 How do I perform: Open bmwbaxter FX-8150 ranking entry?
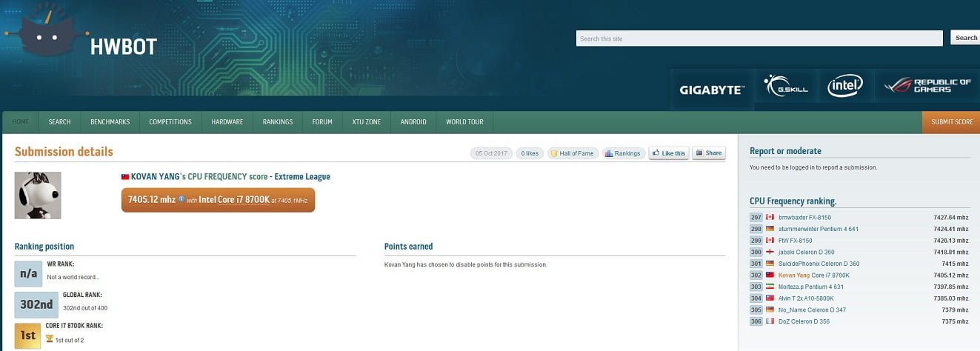(804, 218)
